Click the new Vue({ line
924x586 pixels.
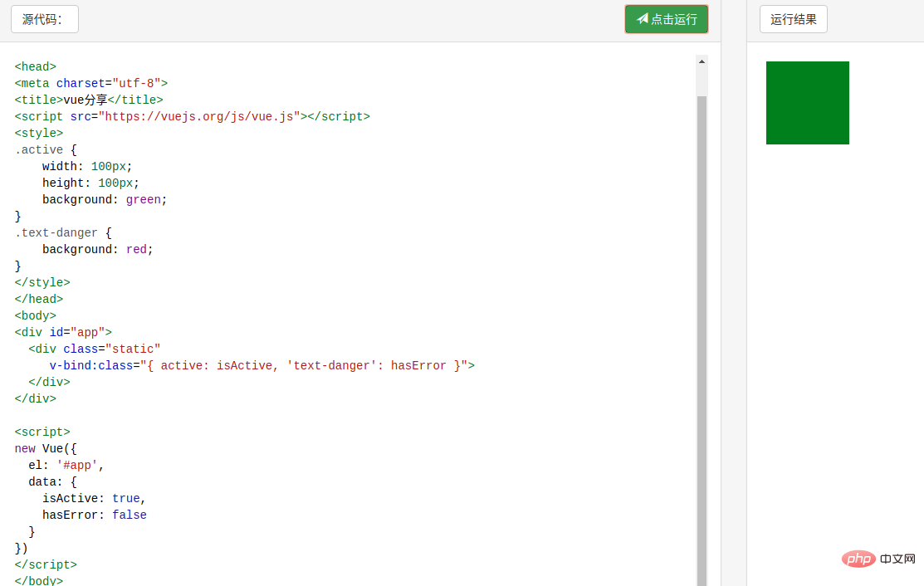[46, 448]
